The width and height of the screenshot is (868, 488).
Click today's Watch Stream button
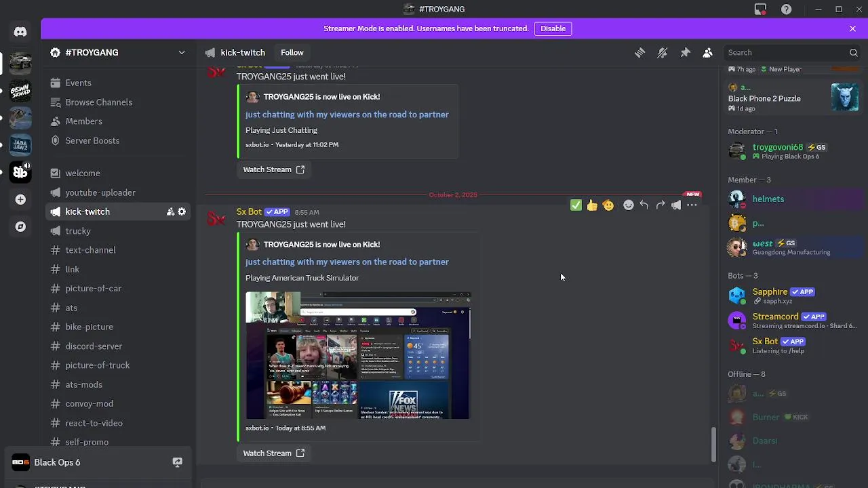[274, 453]
